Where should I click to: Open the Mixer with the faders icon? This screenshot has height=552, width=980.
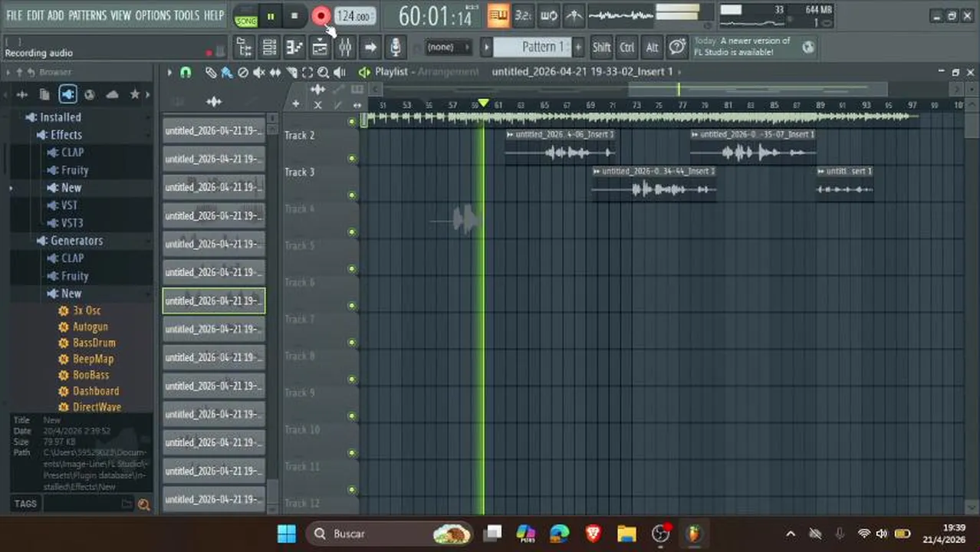345,48
